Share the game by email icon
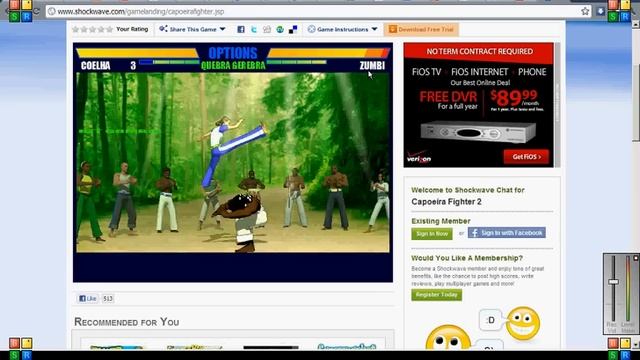The height and width of the screenshot is (360, 640). pos(267,29)
